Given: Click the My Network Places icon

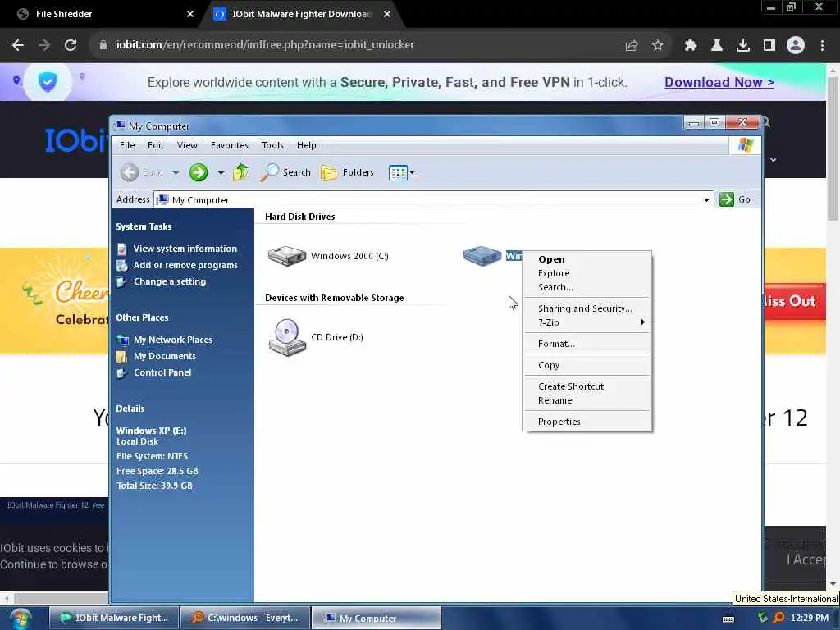Looking at the screenshot, I should click(x=122, y=340).
